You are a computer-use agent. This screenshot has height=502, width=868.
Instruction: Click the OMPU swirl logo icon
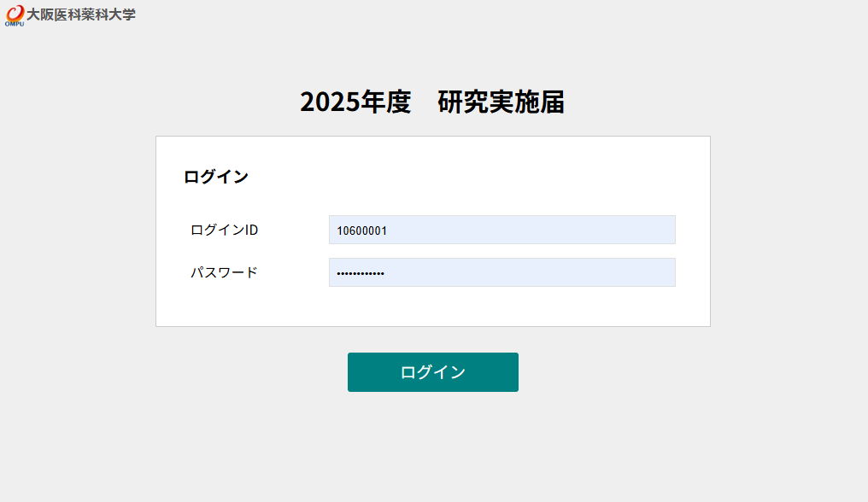click(15, 13)
